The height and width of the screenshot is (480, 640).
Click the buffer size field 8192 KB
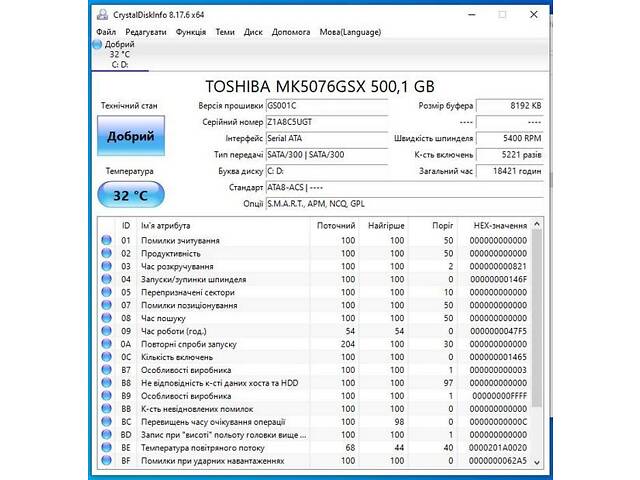510,106
